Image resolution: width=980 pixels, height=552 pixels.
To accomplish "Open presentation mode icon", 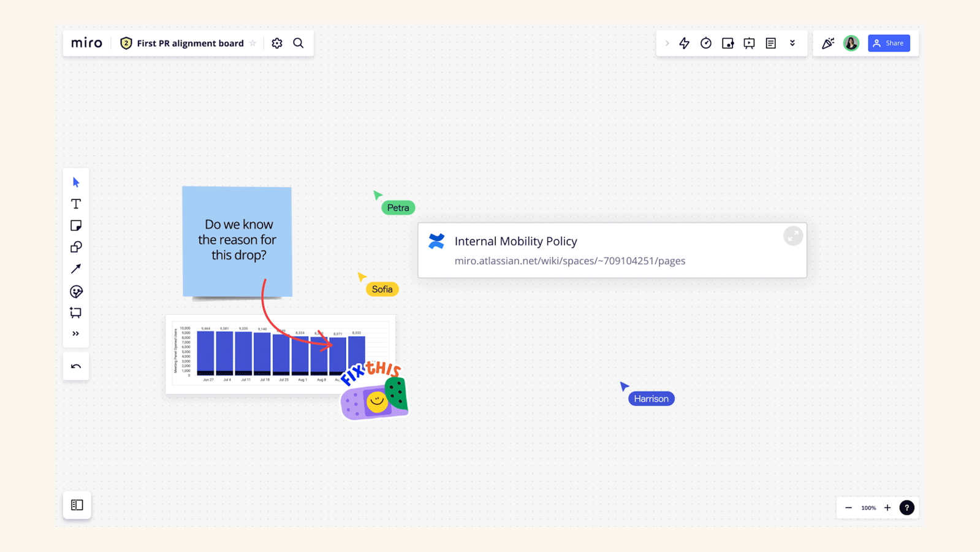I will (749, 43).
